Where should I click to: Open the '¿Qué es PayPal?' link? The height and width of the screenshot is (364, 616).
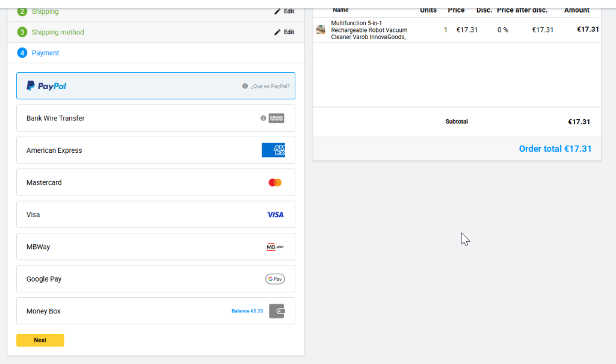pyautogui.click(x=269, y=86)
